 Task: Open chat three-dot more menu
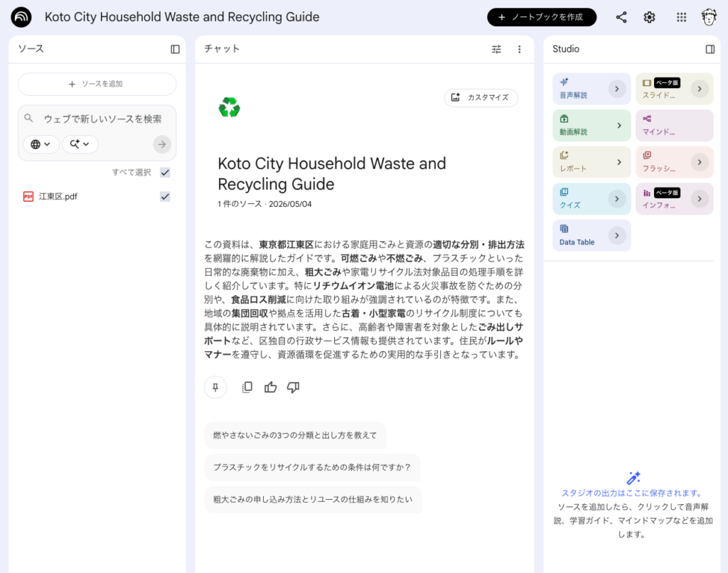coord(519,49)
